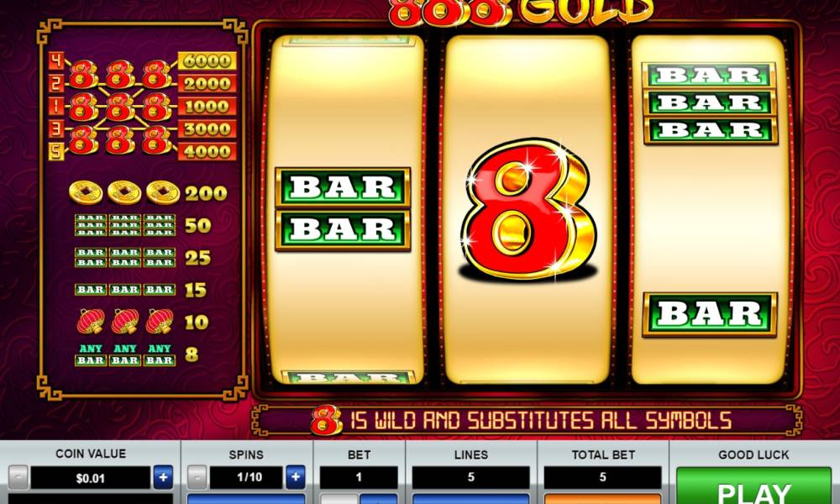Click the Lines value 5 display
840x504 pixels.
pos(471,477)
